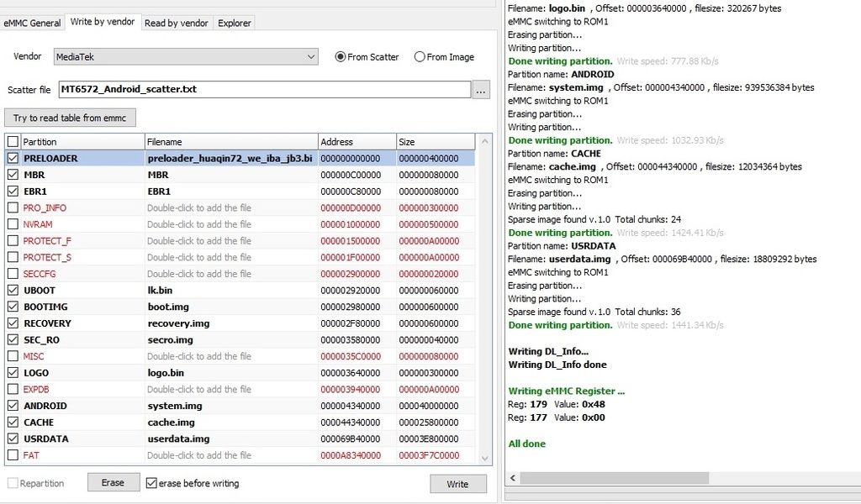This screenshot has height=504, width=861.
Task: Open the Vendor MediaTek dropdown
Action: click(x=185, y=57)
